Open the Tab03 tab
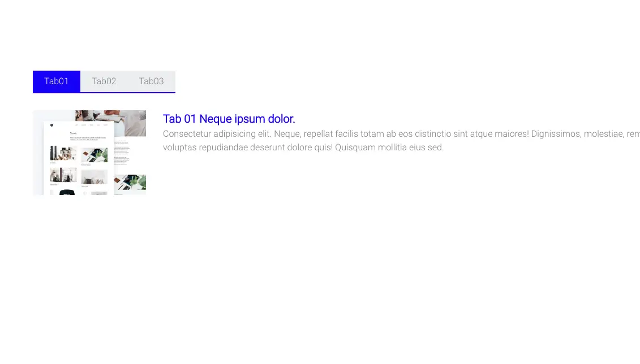Screen dimensions: 640x364 pos(152,81)
